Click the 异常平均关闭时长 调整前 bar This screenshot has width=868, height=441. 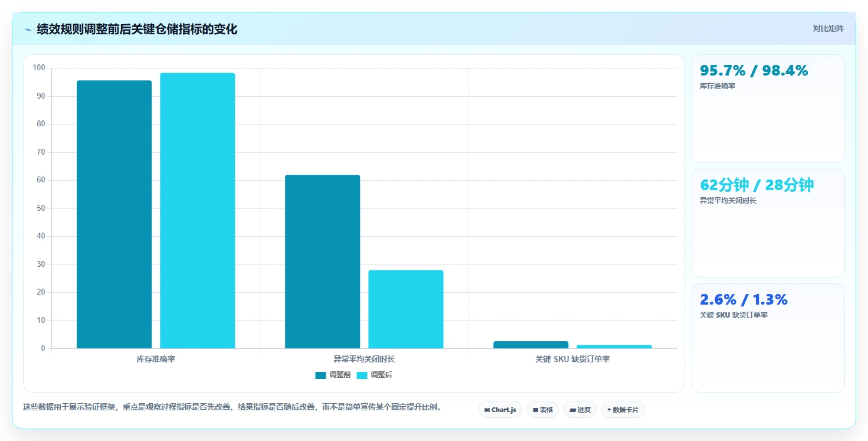click(x=322, y=262)
